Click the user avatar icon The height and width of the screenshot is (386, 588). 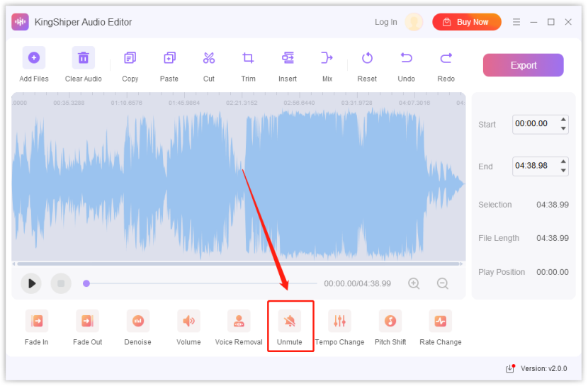414,22
